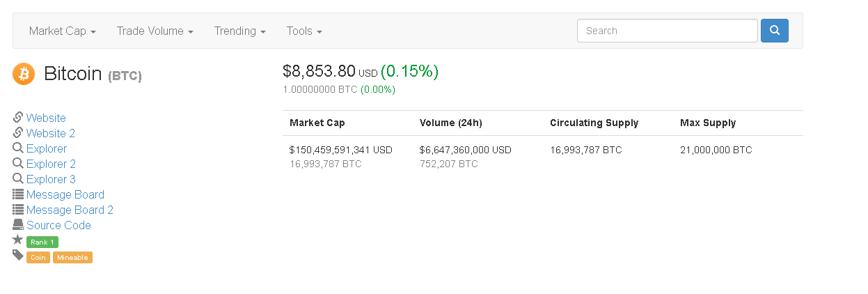868x294 pixels.
Task: Click the tag icon beside Coin
Action: coord(18,256)
